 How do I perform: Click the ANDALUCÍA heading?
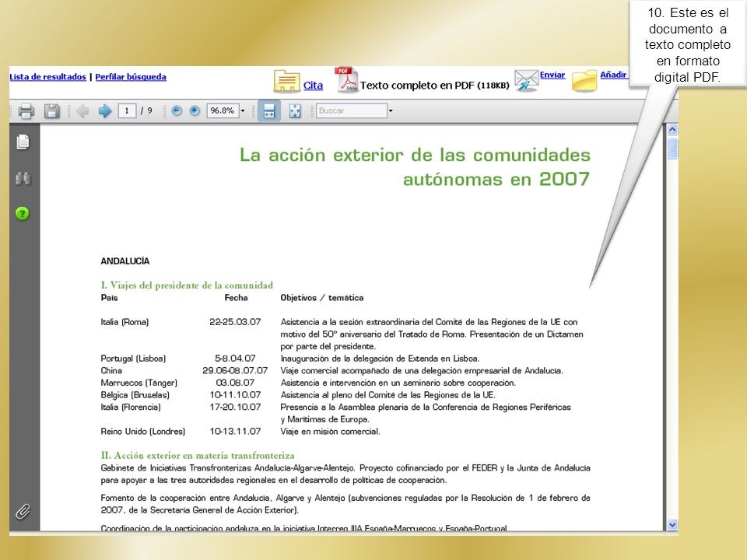point(124,261)
